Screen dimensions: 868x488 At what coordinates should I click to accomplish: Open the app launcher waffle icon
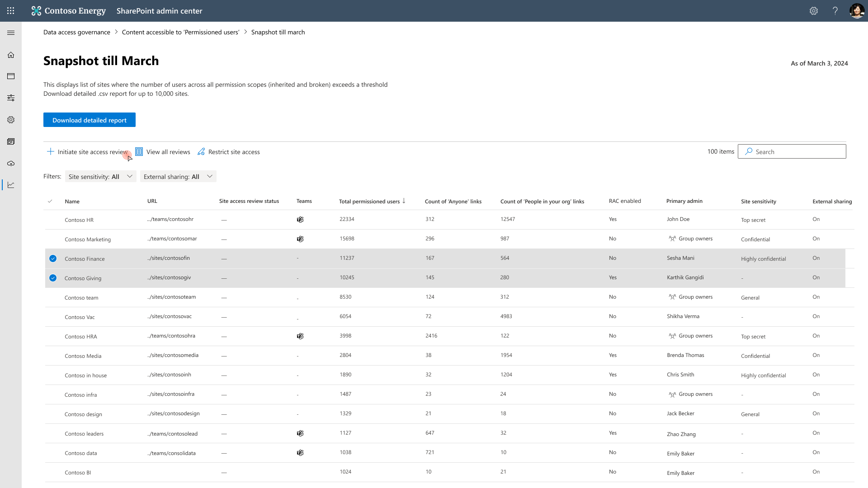pyautogui.click(x=11, y=11)
